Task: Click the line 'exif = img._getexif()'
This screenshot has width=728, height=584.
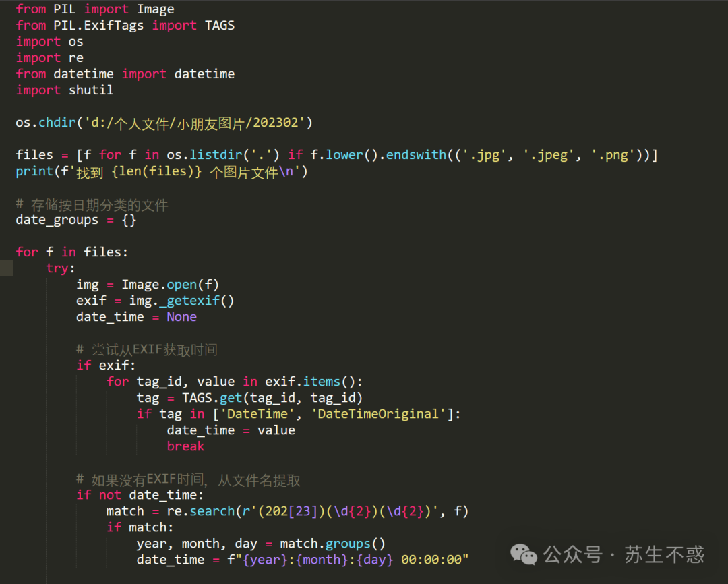Action: [155, 301]
